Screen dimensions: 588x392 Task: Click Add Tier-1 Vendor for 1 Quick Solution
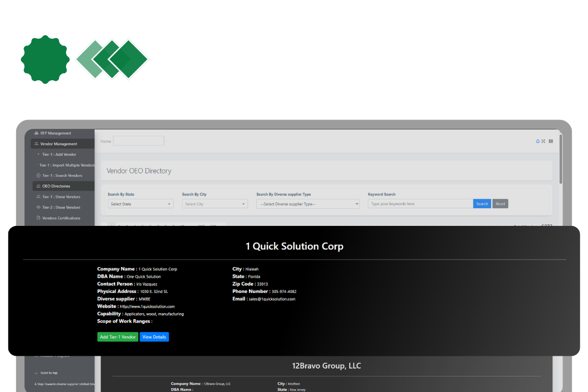[118, 337]
